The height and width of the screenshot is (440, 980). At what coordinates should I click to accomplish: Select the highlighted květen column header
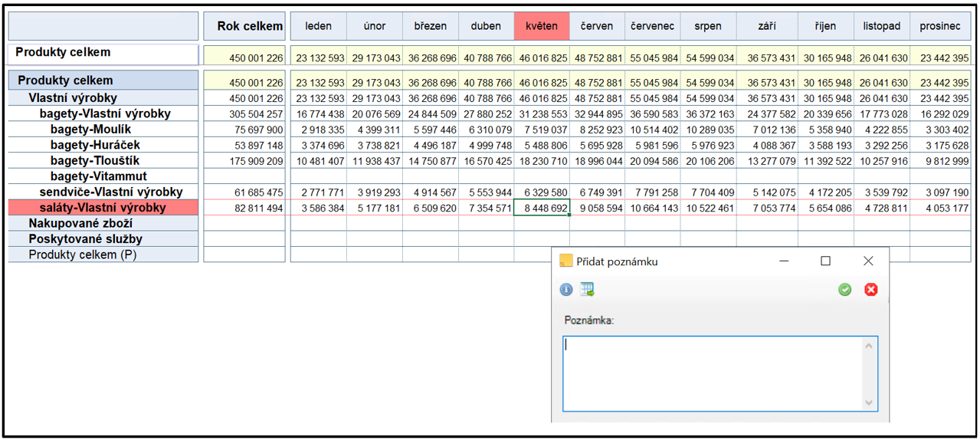click(542, 26)
